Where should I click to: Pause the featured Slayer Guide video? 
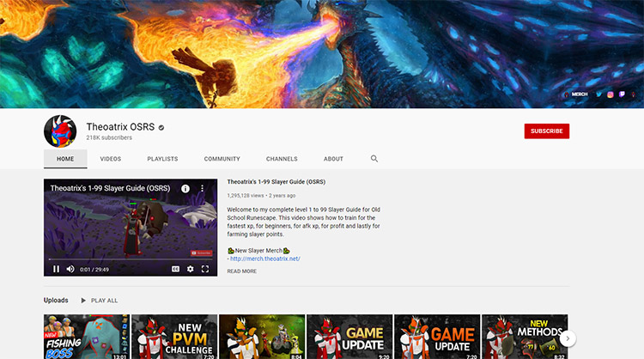(57, 269)
